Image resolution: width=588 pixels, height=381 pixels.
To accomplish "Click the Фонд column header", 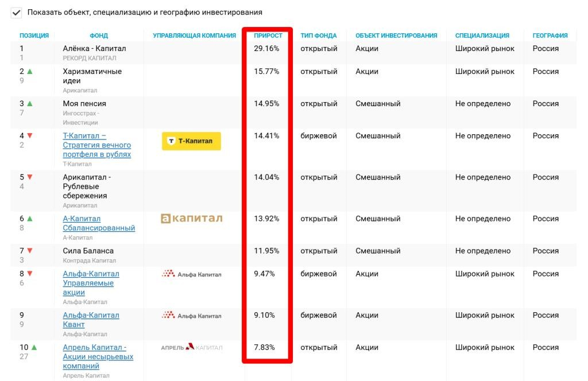I will 99,36.
